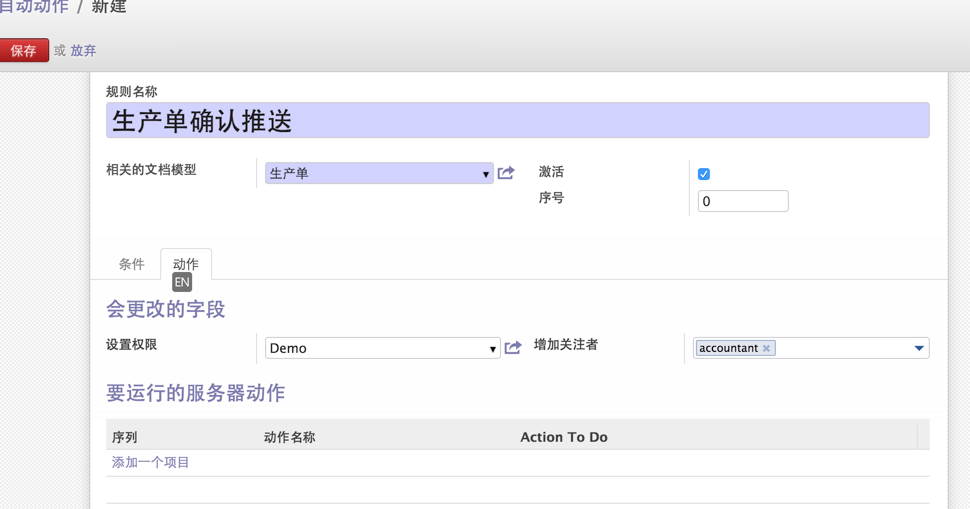This screenshot has width=970, height=509.
Task: Expand the 增加关注者 dropdown arrow
Action: point(919,348)
